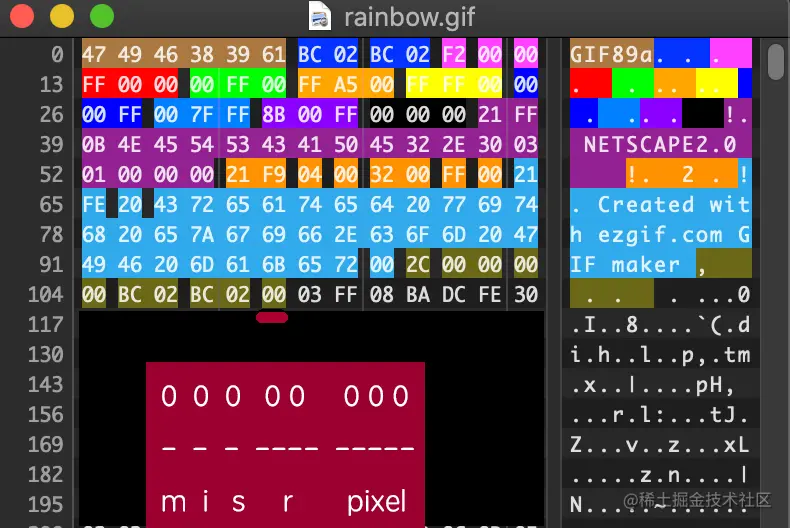Click the 'h ezgif.com G' ASCII text

(660, 234)
